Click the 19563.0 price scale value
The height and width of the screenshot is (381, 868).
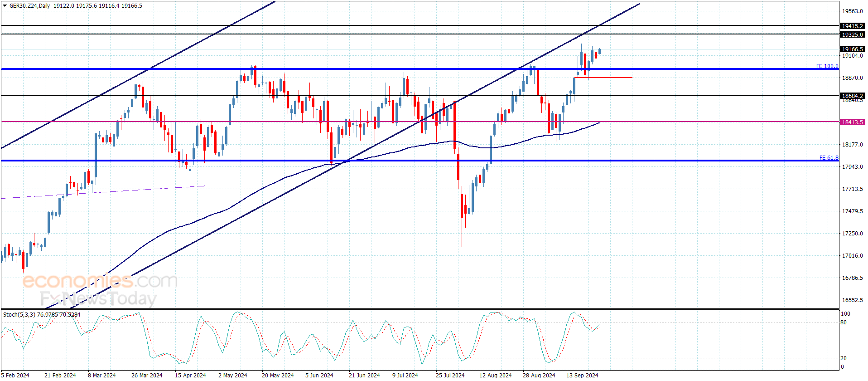pos(853,11)
